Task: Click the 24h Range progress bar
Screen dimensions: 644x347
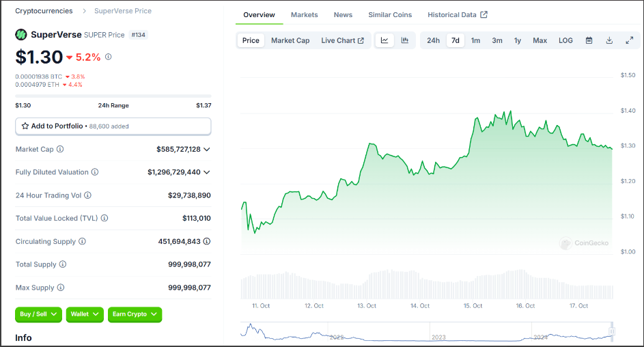Action: [x=113, y=96]
